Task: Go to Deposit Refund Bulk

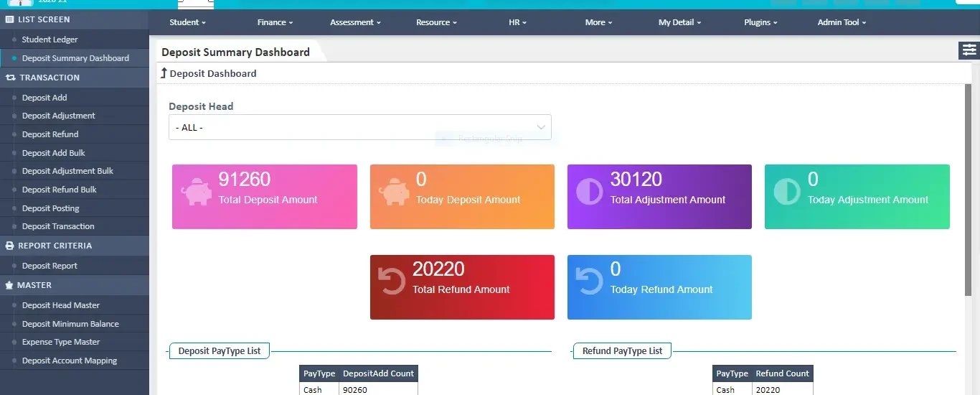Action: pyautogui.click(x=59, y=190)
